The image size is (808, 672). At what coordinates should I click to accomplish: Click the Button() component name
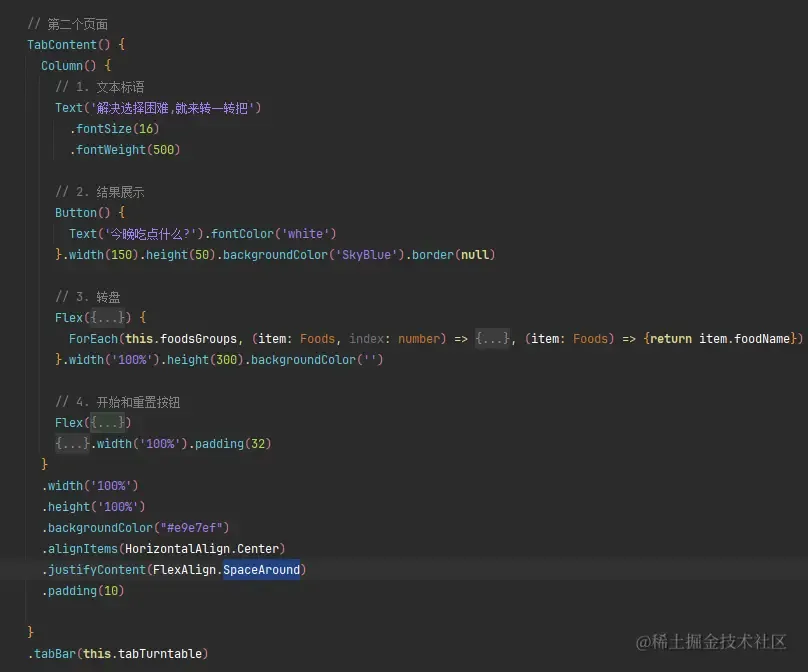(x=76, y=212)
